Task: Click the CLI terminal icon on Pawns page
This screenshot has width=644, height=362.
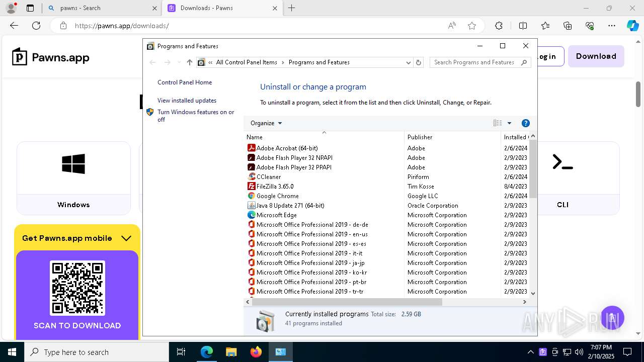Action: (x=562, y=162)
